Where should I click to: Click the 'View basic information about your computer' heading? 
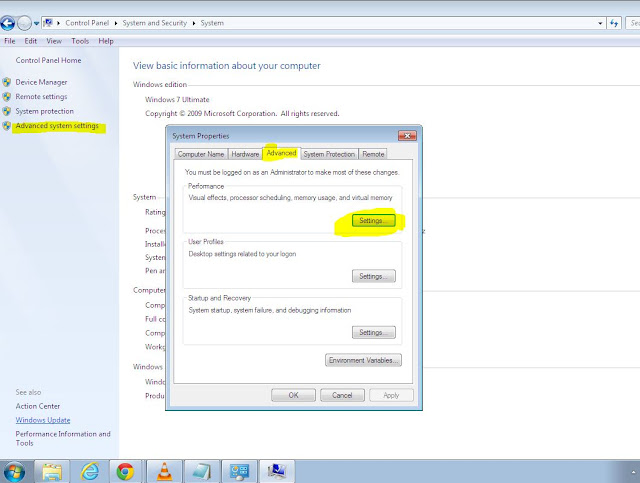coord(227,66)
